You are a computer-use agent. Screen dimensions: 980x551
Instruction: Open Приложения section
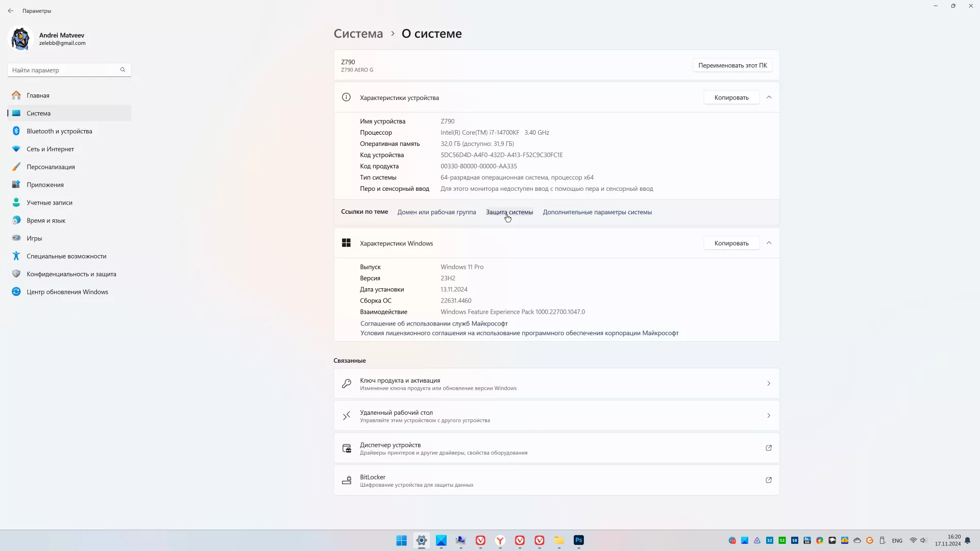(69, 185)
